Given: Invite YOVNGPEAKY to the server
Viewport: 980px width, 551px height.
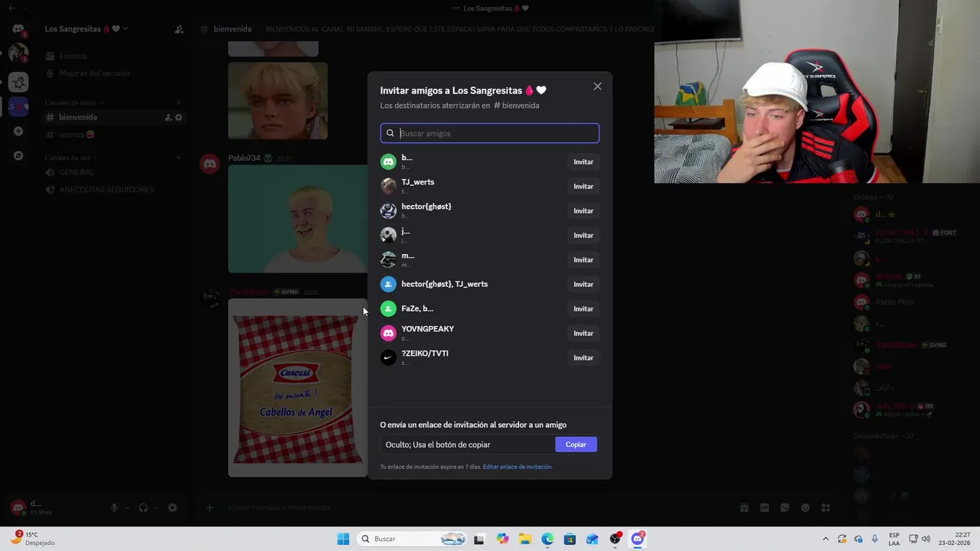Looking at the screenshot, I should pyautogui.click(x=583, y=333).
